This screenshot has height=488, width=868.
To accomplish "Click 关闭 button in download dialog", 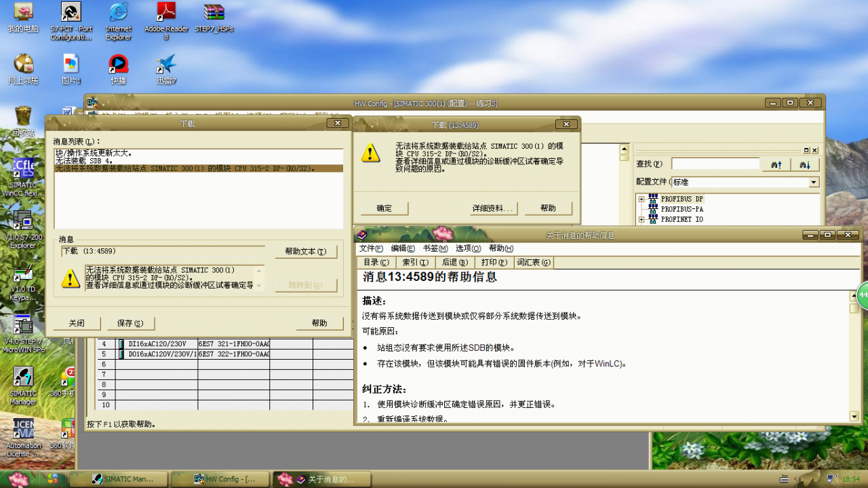I will pos(77,323).
